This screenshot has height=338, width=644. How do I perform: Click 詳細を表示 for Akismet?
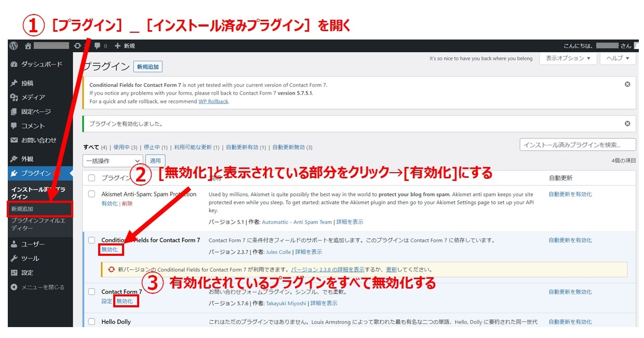coord(350,222)
